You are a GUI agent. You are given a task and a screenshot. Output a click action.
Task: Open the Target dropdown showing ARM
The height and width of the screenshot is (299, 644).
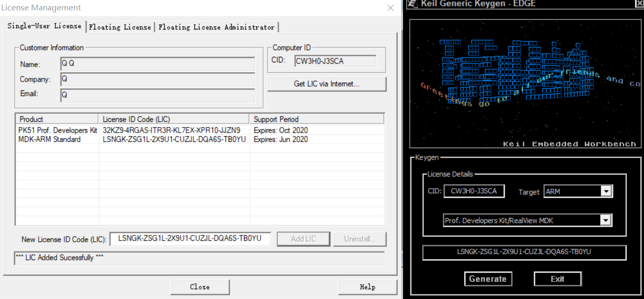tap(607, 192)
